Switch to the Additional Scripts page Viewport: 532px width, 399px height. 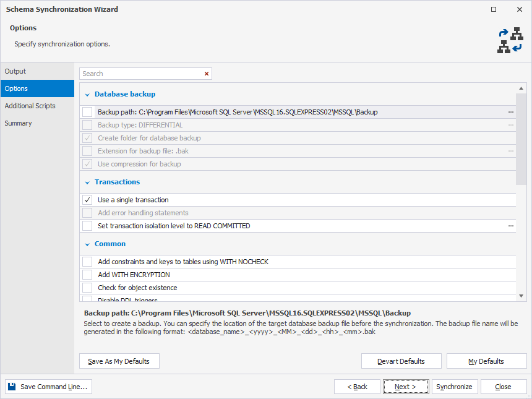click(x=28, y=105)
